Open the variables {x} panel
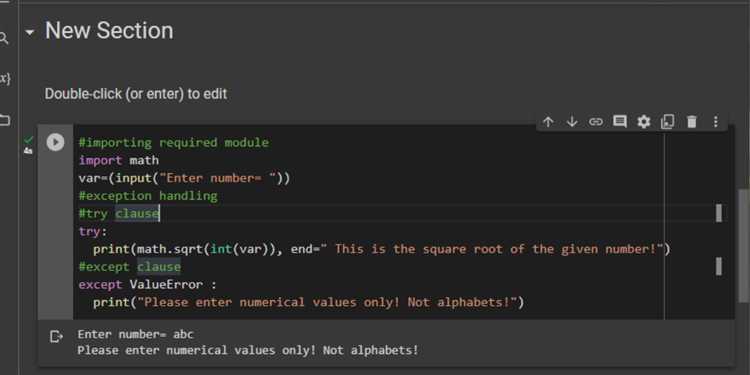 point(5,78)
